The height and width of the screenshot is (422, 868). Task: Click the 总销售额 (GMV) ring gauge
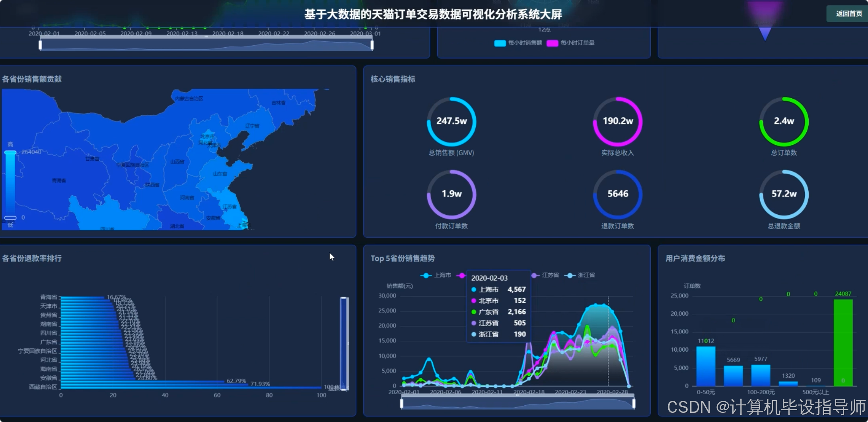(x=452, y=121)
